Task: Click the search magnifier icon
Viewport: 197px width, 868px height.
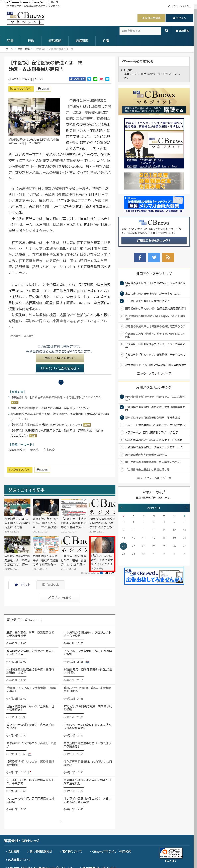Action: pos(166,31)
